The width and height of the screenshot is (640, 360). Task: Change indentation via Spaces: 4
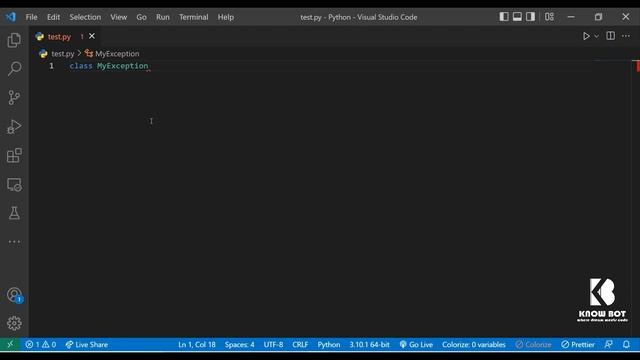click(240, 344)
